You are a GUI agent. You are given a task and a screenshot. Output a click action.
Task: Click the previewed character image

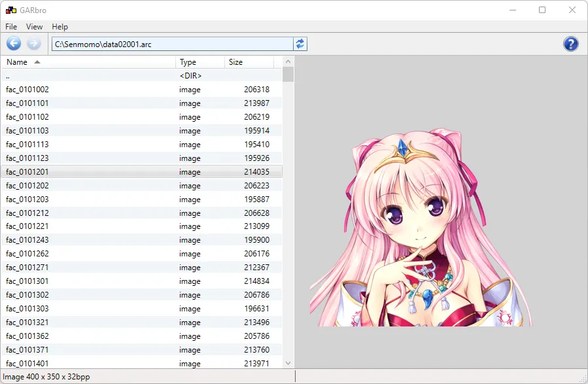point(421,228)
